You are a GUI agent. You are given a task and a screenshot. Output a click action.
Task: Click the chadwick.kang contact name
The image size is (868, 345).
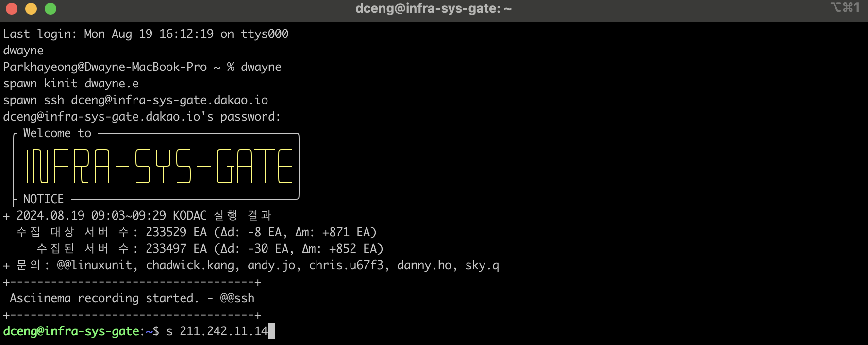pos(190,265)
